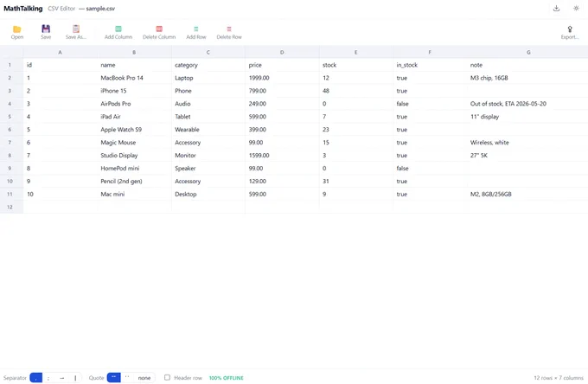Click the price cell '1599.00'

tap(282, 156)
